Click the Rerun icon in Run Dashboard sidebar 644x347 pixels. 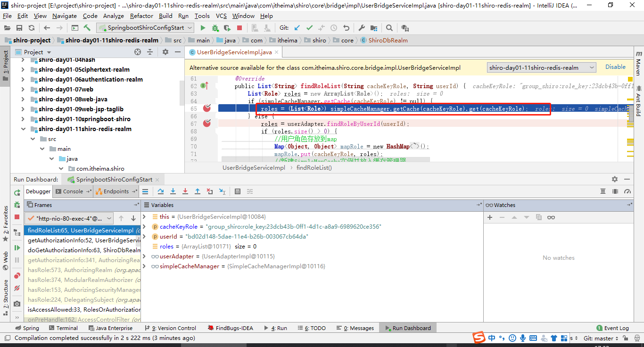[x=17, y=192]
